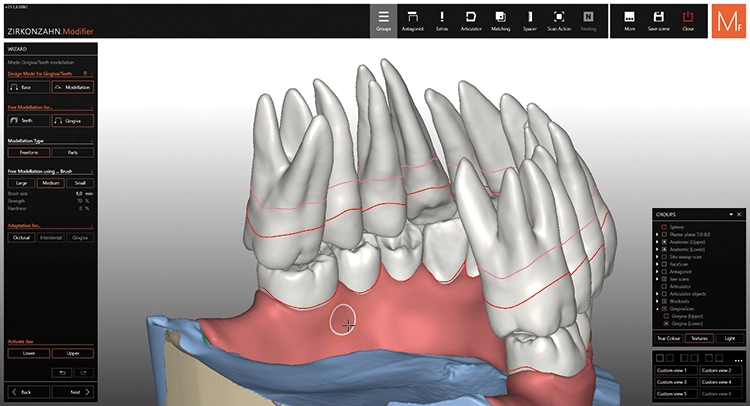Choose Gingiva for free modellation

[x=73, y=121]
